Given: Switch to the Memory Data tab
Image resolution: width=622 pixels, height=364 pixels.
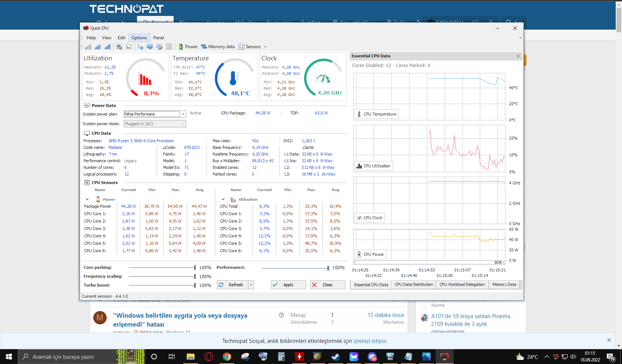Looking at the screenshot, I should [504, 284].
